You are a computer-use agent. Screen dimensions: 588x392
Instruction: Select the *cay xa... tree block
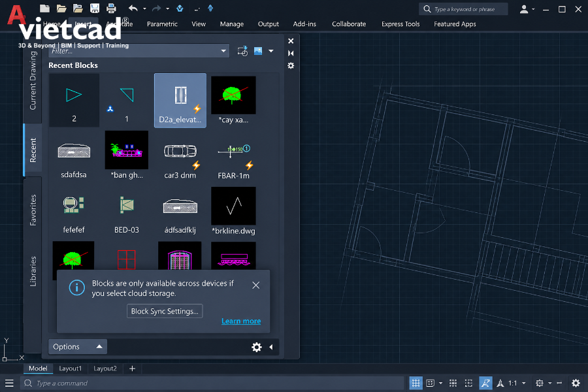tap(233, 100)
